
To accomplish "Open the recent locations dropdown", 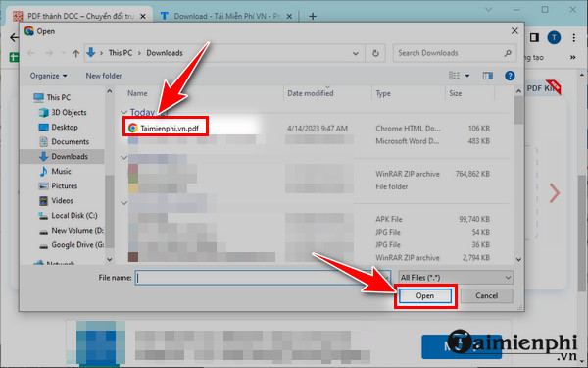I will (x=63, y=53).
